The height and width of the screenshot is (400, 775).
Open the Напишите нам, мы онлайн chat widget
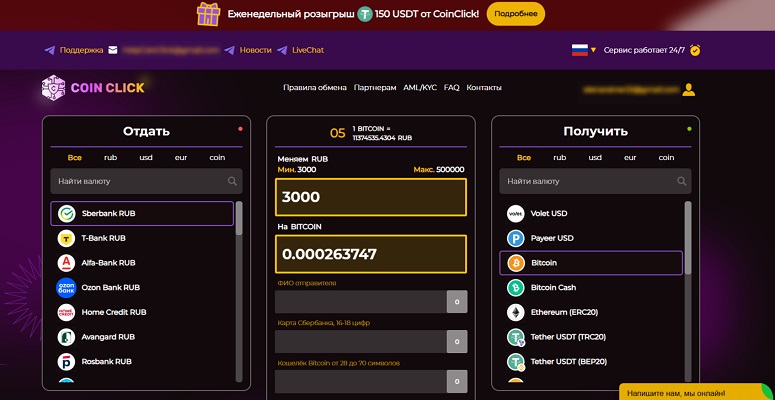[x=697, y=393]
